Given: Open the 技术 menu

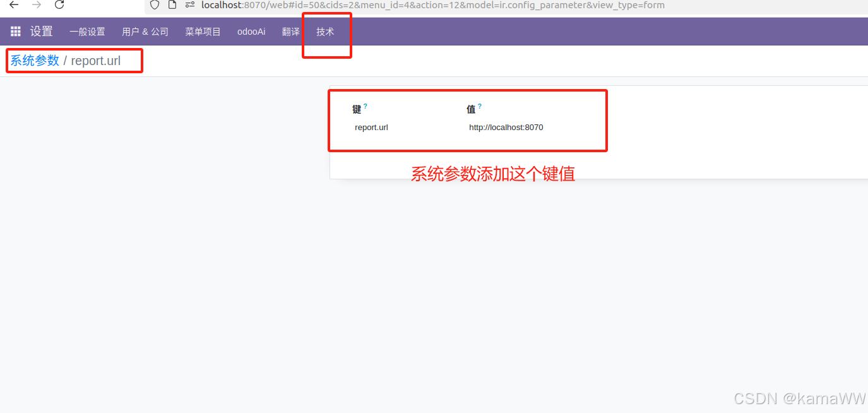Looking at the screenshot, I should 326,31.
